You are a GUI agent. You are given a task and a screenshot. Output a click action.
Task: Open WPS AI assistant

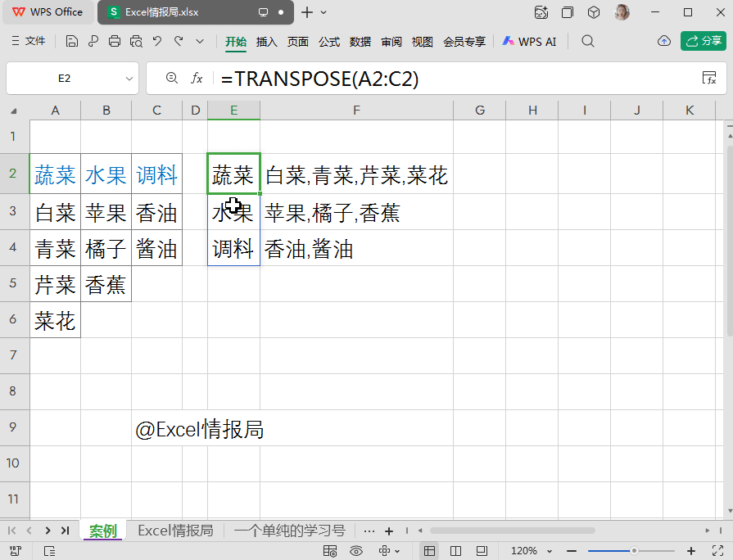(529, 42)
